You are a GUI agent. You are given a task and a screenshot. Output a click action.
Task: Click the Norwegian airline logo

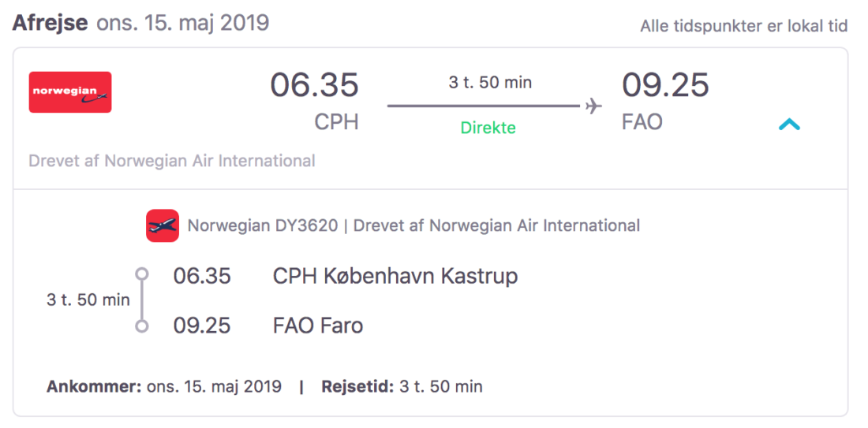coord(70,92)
